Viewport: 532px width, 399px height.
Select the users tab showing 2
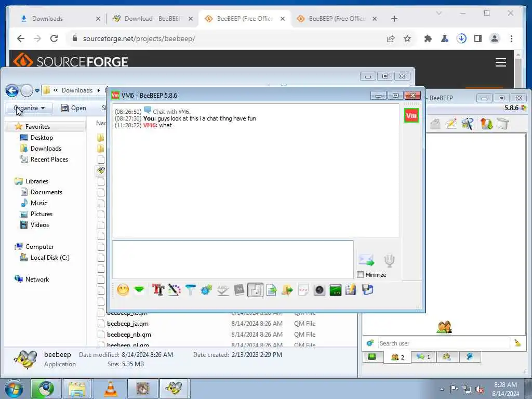(397, 357)
